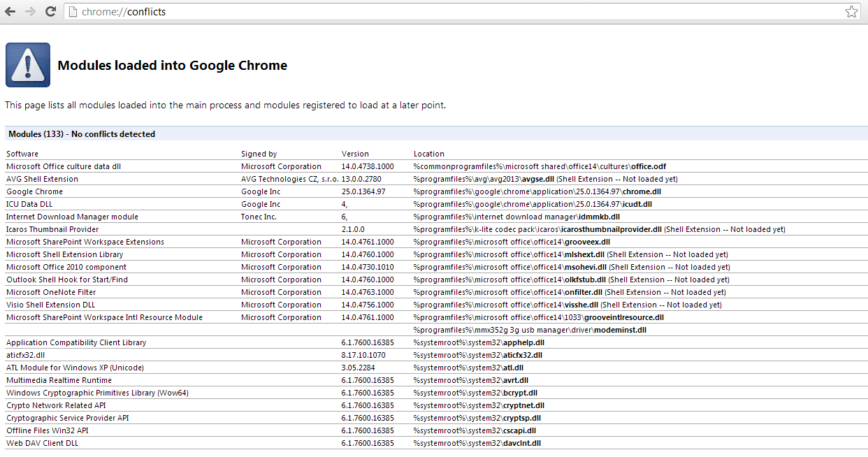Select the Microsoft OneNote Filter row
The height and width of the screenshot is (457, 868).
(x=50, y=291)
